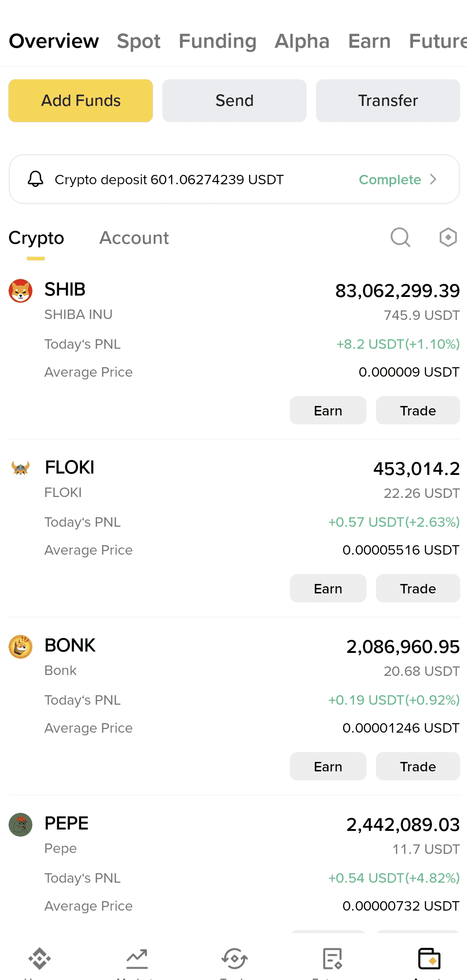Open the Complete deposit status link
The width and height of the screenshot is (467, 980).
pos(390,179)
